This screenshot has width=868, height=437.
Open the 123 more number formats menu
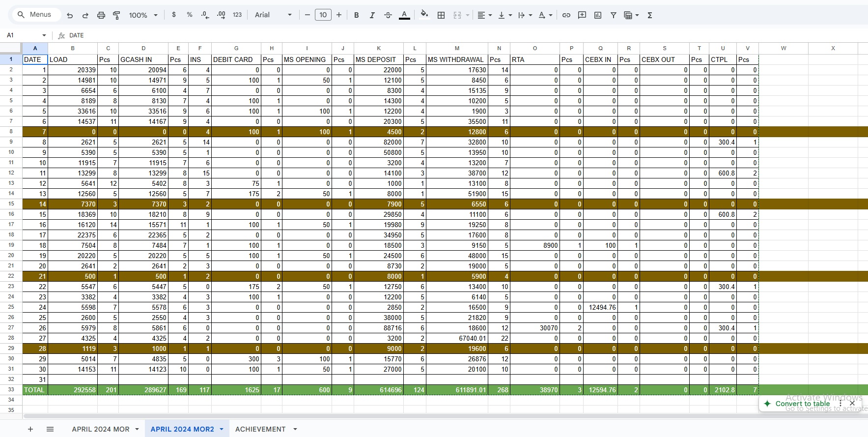(237, 15)
